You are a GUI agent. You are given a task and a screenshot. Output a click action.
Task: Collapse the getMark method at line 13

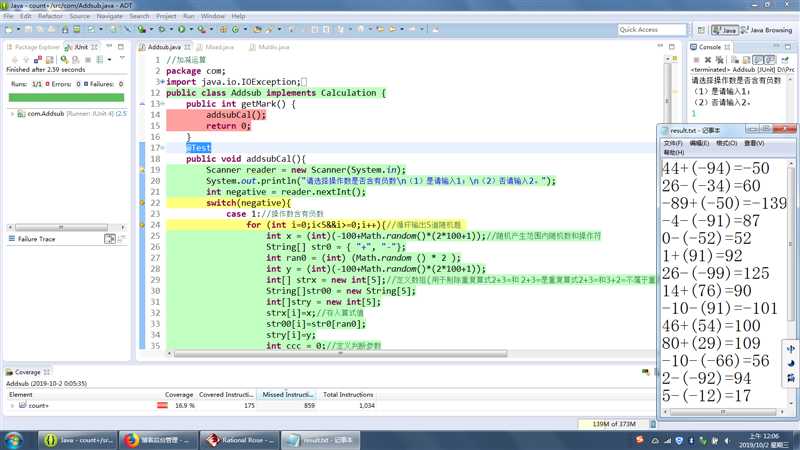162,104
